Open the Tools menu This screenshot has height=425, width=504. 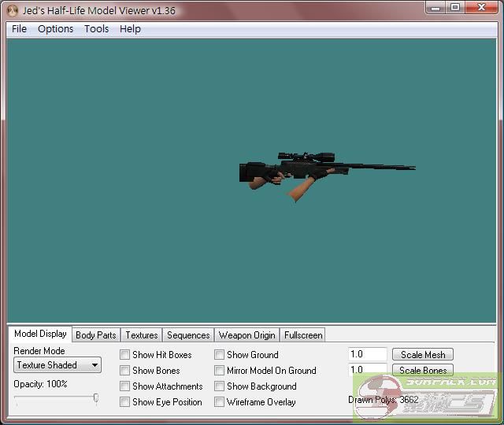pyautogui.click(x=96, y=29)
